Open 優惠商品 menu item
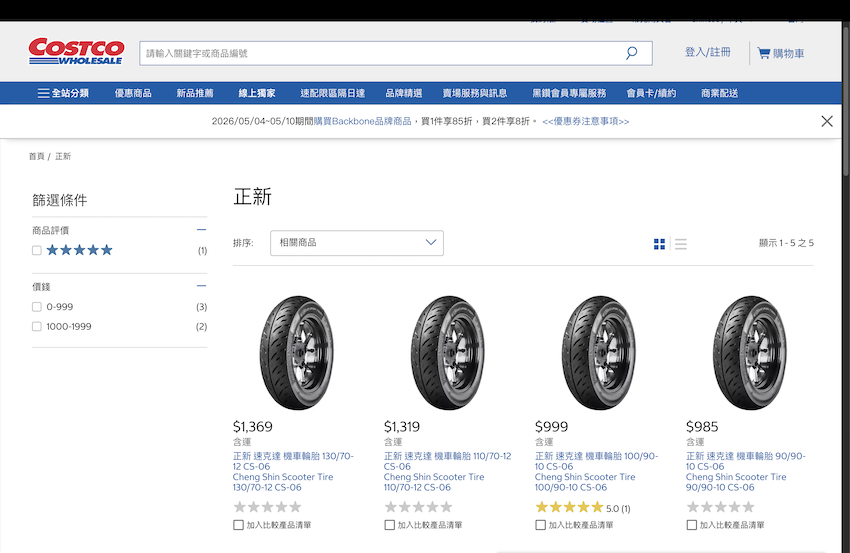 tap(133, 93)
